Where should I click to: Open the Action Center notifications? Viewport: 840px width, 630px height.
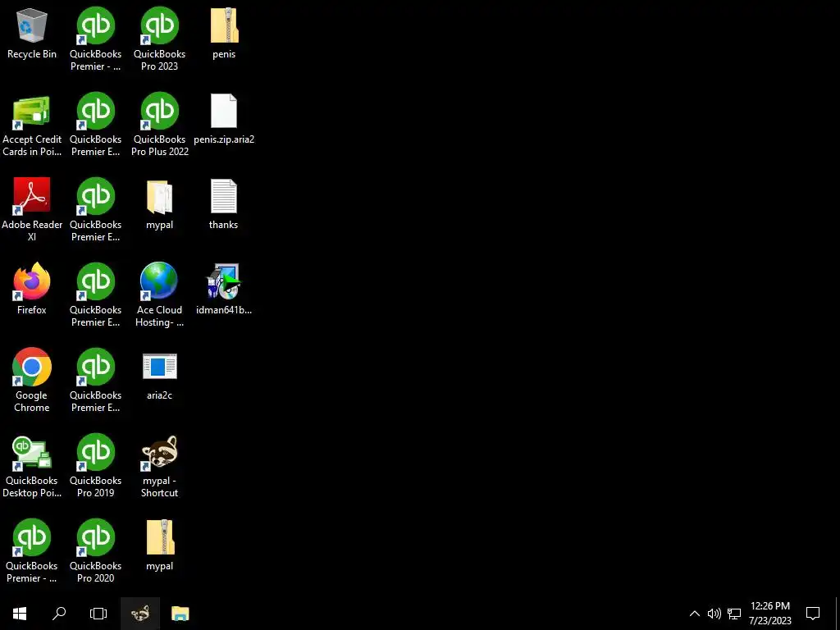tap(813, 614)
